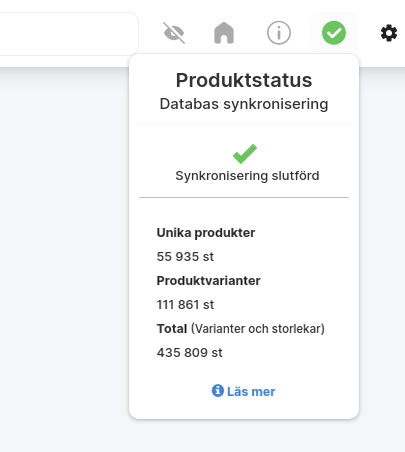Click the Produktstatus heading
The image size is (405, 452).
(x=244, y=80)
